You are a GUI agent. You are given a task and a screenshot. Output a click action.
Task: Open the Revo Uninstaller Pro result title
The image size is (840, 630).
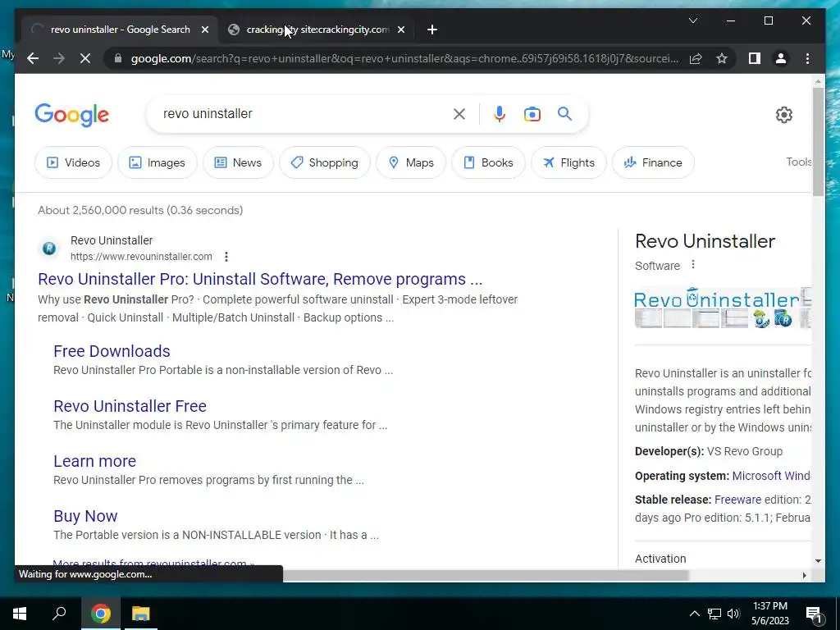pos(260,279)
